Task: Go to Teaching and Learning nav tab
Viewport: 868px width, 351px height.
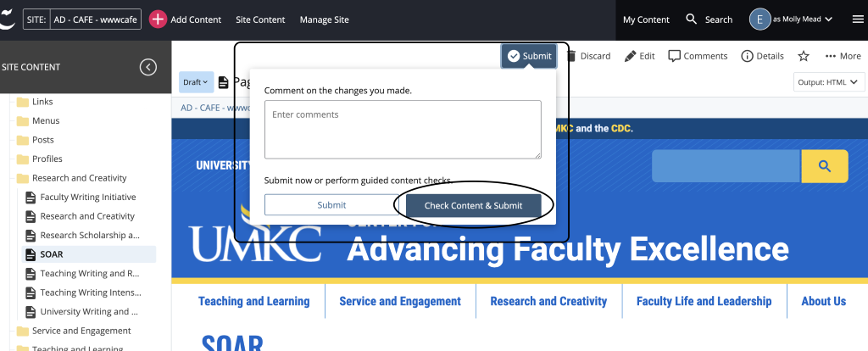Action: coord(254,301)
